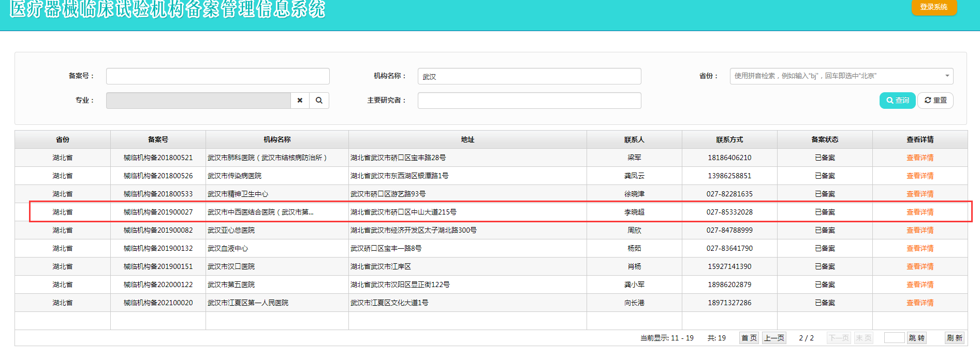
Task: Click 上一页 previous page button
Action: (x=774, y=338)
